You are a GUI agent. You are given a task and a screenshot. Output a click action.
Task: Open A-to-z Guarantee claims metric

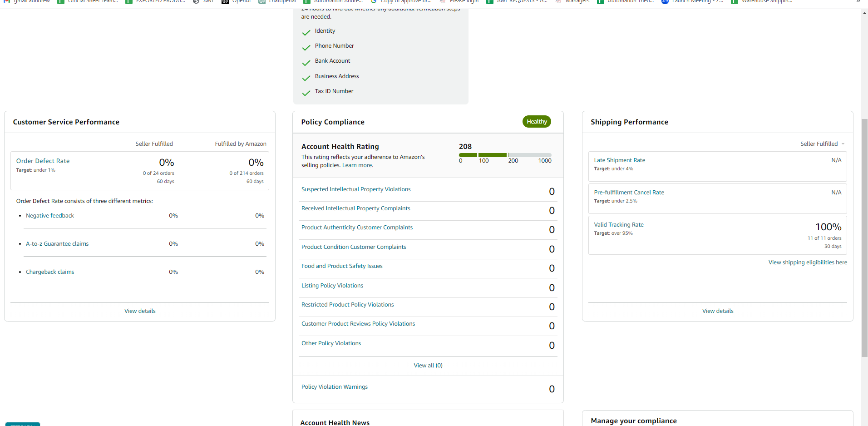tap(57, 244)
